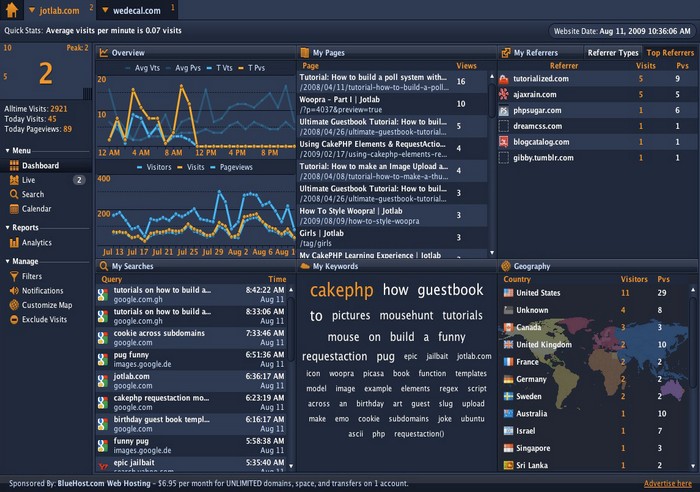Click Google icon beside 'pug funny' search
Viewport: 700px width, 492px height.
coord(103,359)
